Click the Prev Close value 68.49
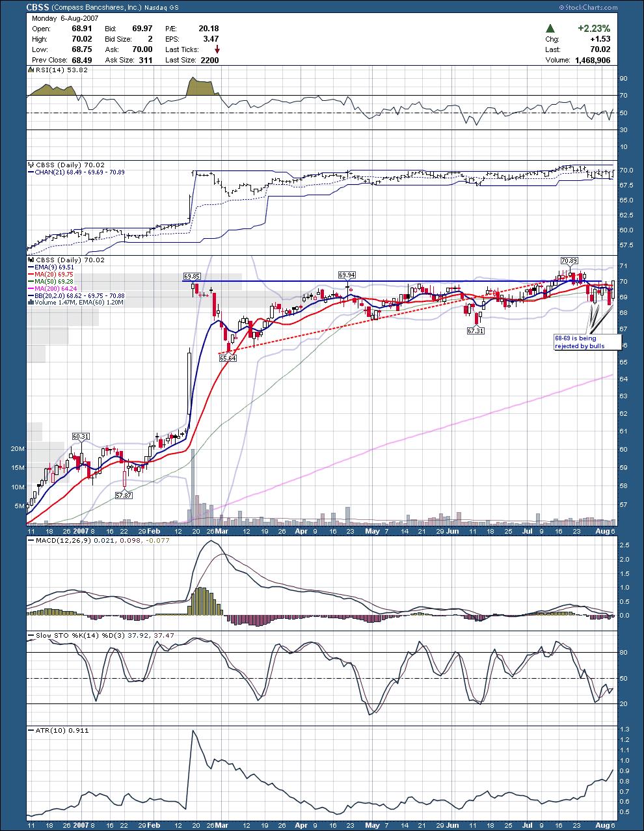 [81, 60]
